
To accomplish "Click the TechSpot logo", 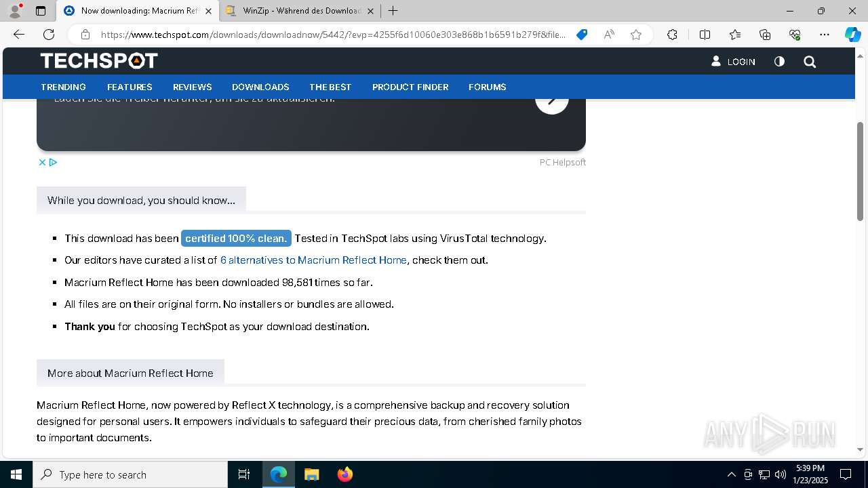I will click(x=99, y=61).
